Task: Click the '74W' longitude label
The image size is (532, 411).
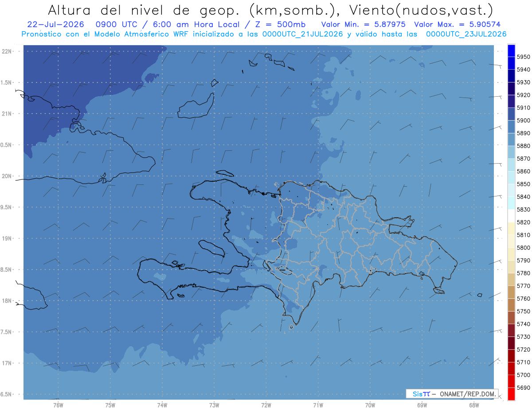Action: point(162,405)
